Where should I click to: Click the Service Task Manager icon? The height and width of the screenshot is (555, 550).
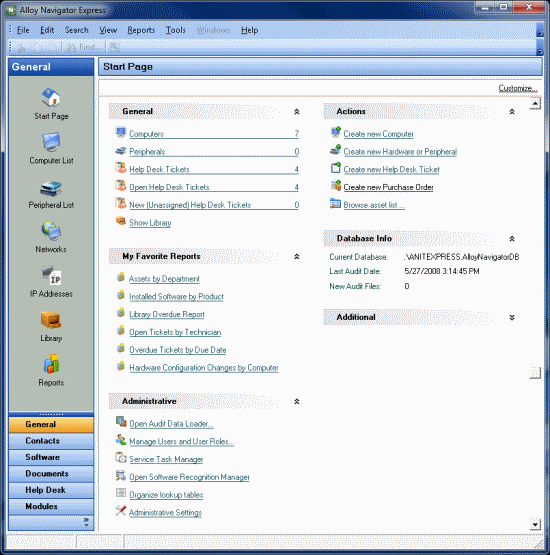coord(121,457)
